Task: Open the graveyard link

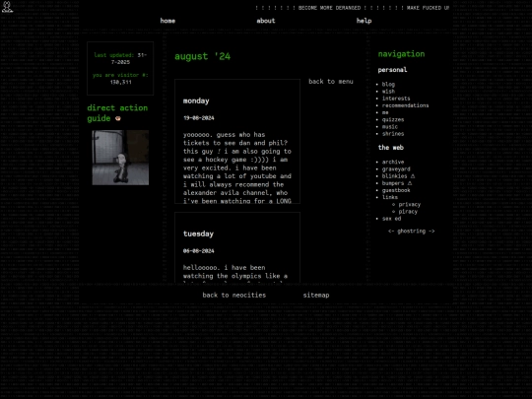Action: (x=396, y=169)
